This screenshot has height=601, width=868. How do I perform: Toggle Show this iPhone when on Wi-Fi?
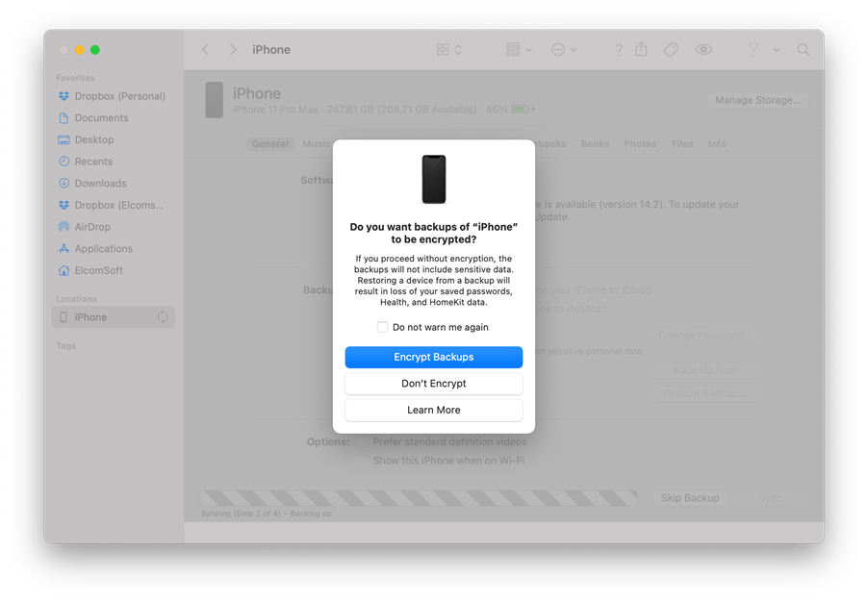(x=363, y=461)
